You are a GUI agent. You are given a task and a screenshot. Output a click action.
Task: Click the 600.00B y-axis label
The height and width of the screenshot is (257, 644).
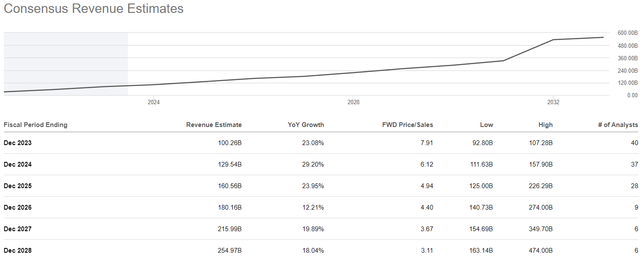click(627, 33)
